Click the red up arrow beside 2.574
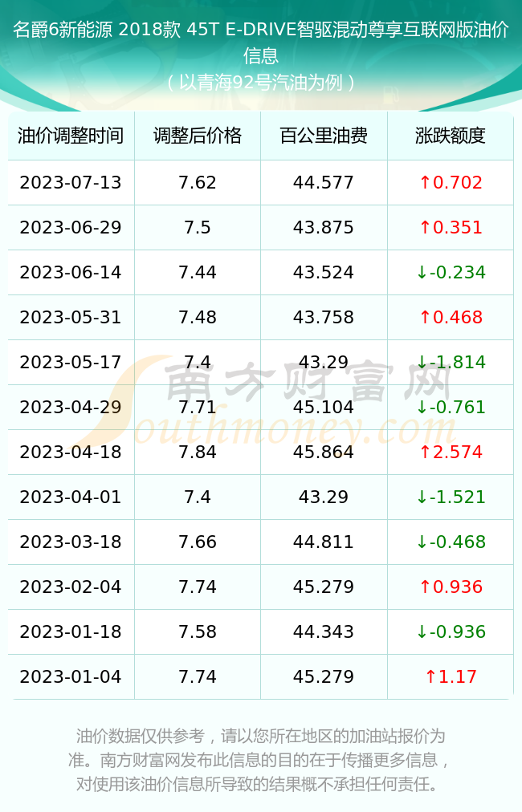 click(425, 452)
